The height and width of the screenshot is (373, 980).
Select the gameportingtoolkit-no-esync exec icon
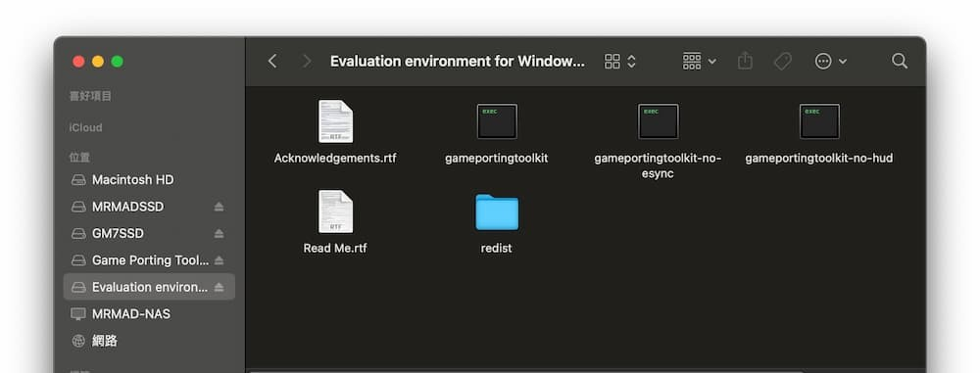[x=659, y=121]
